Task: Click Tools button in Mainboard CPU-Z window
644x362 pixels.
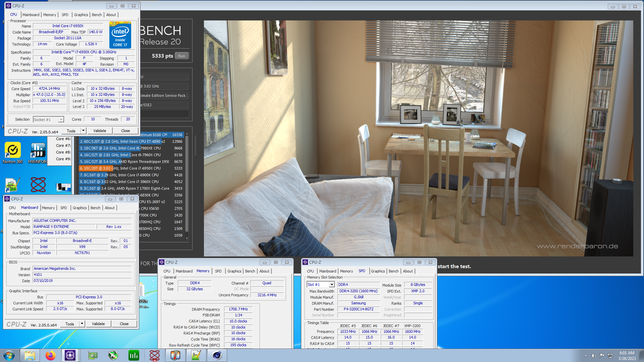Action: [70, 324]
